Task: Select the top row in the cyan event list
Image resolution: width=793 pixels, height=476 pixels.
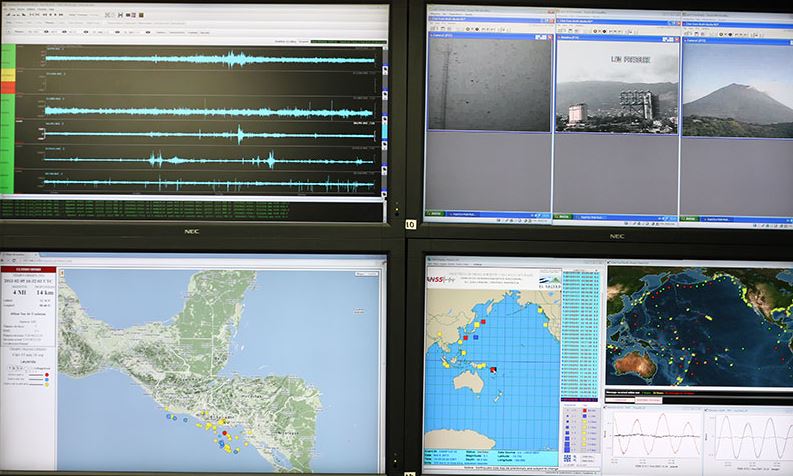Action: [581, 272]
